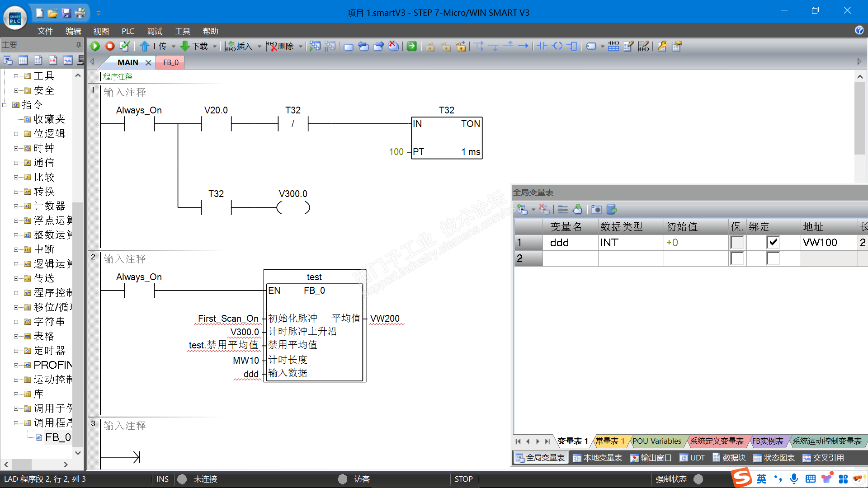This screenshot has height=488, width=868.
Task: Check the bound checkbox in row 2
Action: 773,259
